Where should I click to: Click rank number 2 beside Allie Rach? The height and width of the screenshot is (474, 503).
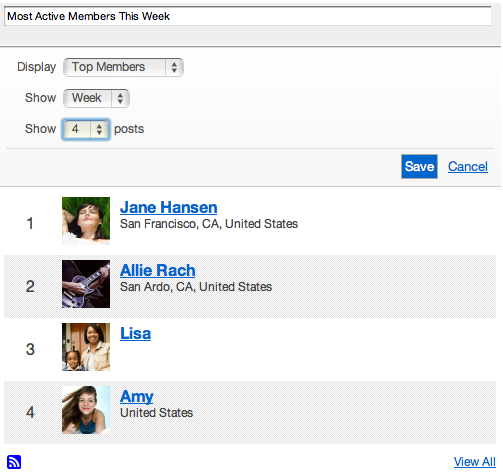(30, 286)
